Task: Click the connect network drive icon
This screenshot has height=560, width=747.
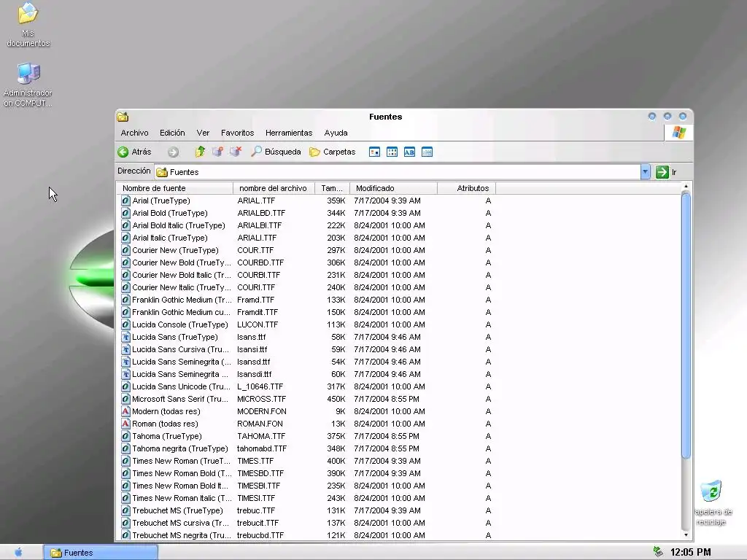Action: point(217,152)
